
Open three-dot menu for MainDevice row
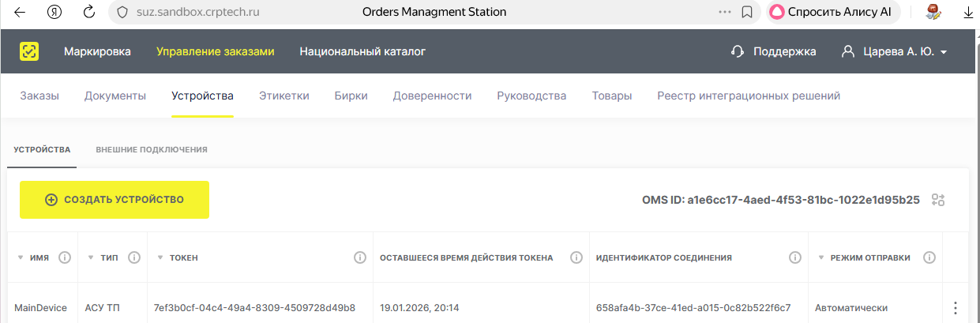956,308
